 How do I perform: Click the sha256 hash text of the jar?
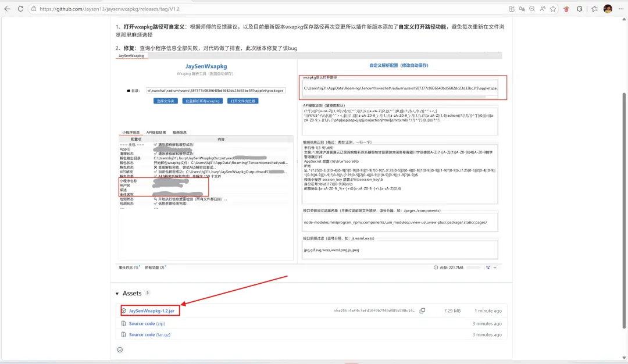tap(374, 311)
